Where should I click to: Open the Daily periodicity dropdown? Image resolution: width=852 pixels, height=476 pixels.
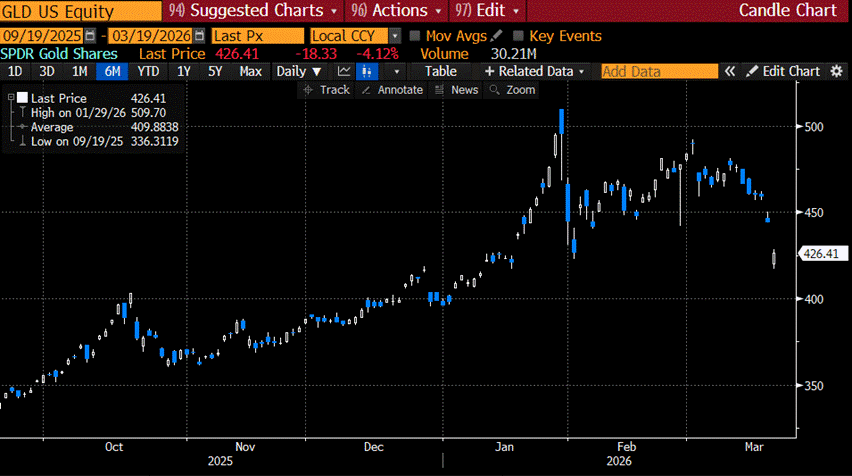pos(299,71)
